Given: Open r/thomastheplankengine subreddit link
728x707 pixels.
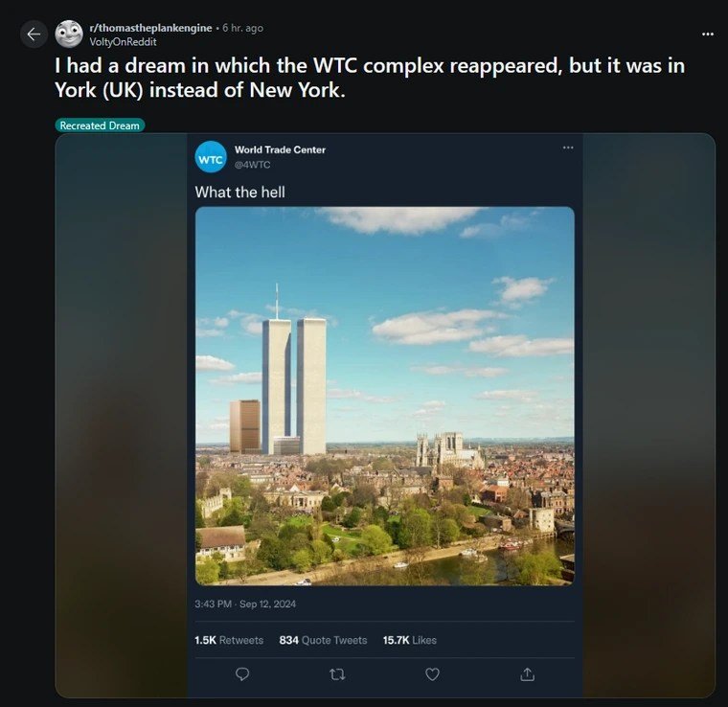Looking at the screenshot, I should point(152,28).
